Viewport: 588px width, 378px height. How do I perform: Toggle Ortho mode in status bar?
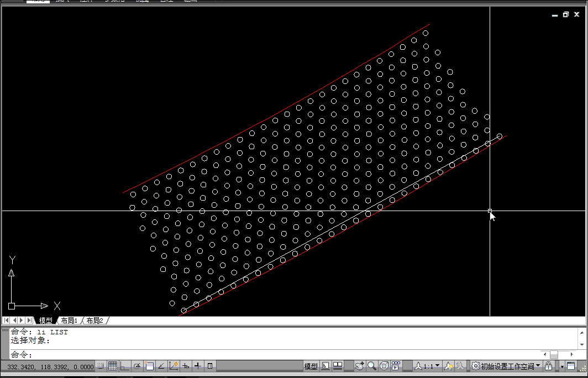(x=125, y=366)
